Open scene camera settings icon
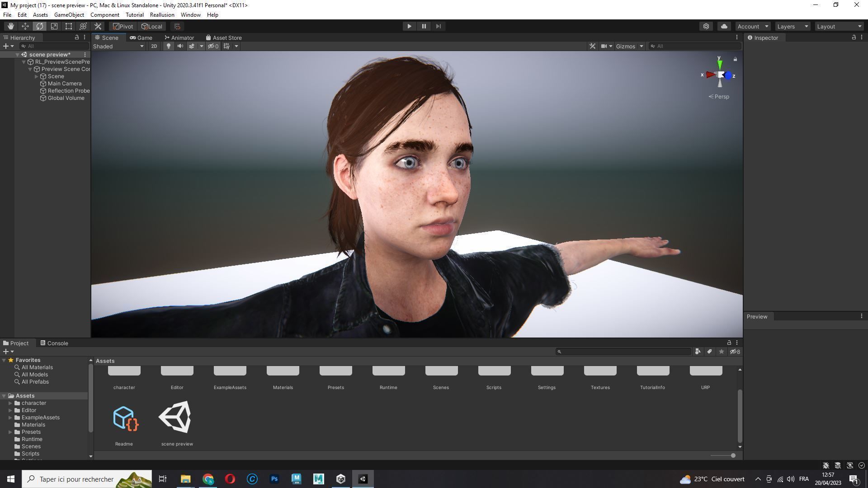 604,46
